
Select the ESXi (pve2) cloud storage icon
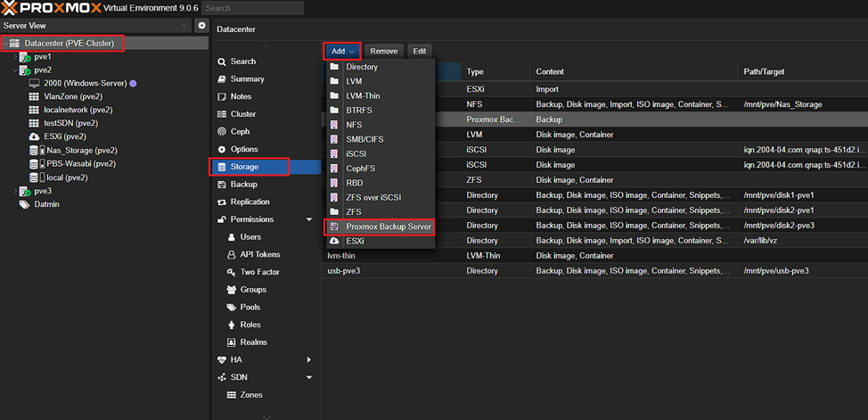[x=34, y=136]
